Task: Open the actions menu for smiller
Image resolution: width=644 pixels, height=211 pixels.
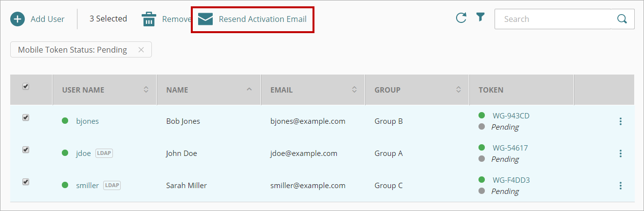Action: point(620,186)
